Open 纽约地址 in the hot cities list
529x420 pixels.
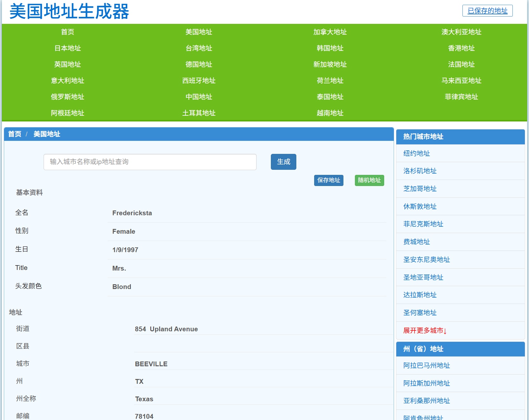pyautogui.click(x=416, y=154)
